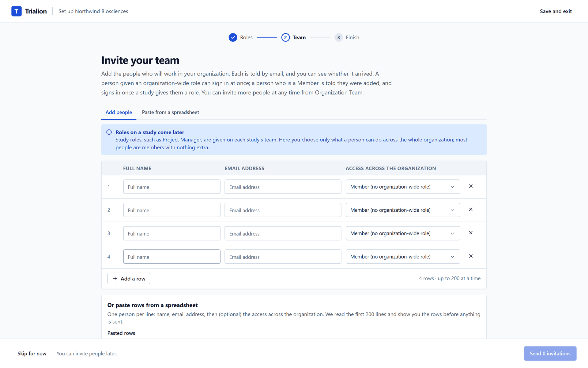Click the info icon in the study roles banner
Screen dimensions: 588x368
(109, 132)
